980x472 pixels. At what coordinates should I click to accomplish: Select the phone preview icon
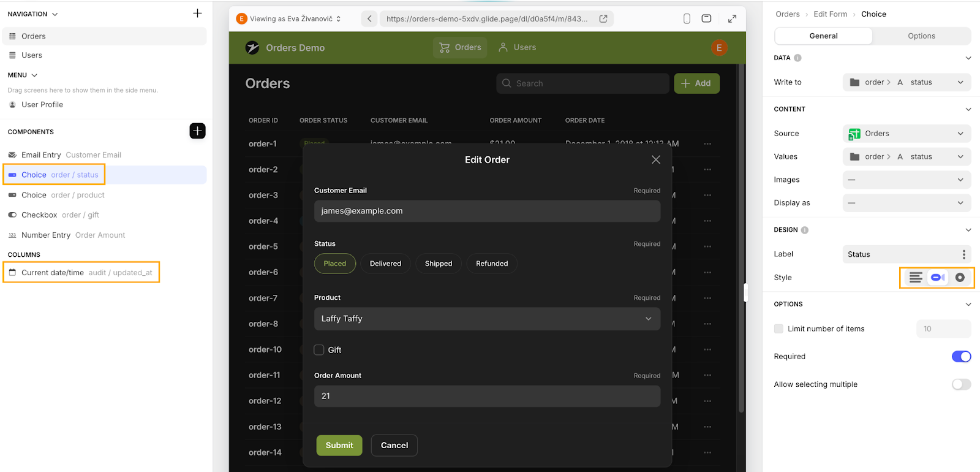687,18
